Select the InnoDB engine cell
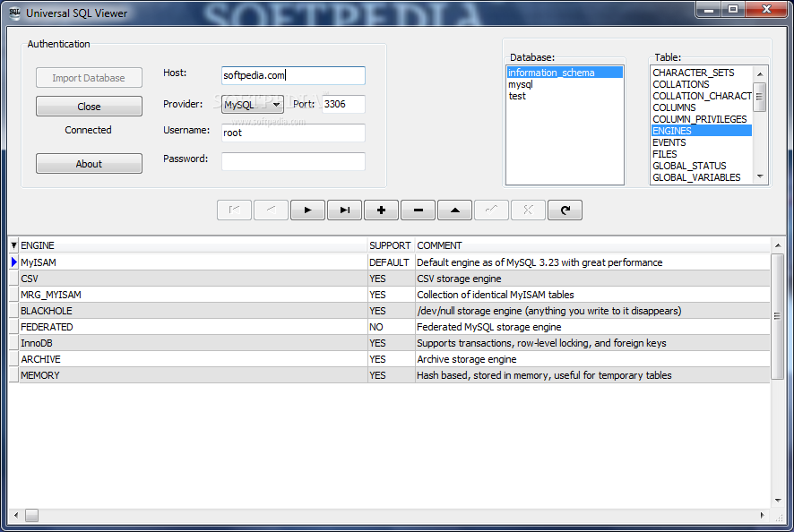794x532 pixels. (x=193, y=343)
